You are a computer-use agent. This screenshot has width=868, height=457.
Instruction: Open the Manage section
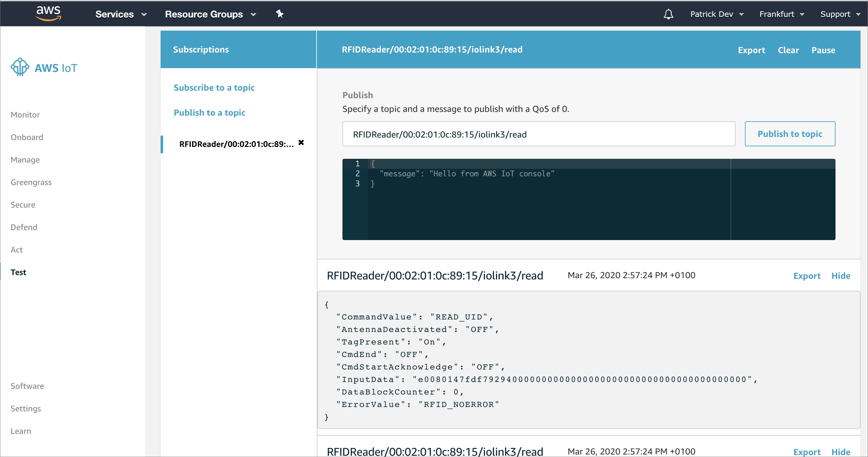point(25,160)
